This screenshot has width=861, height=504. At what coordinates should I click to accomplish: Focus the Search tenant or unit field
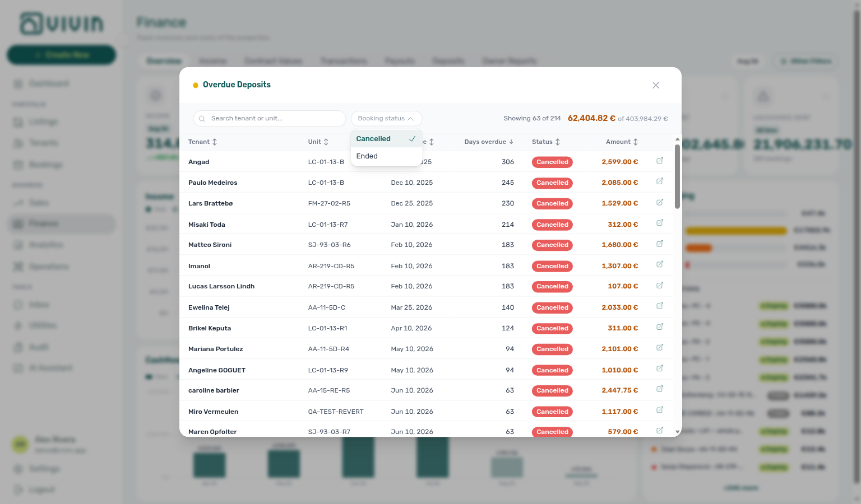[x=270, y=119]
